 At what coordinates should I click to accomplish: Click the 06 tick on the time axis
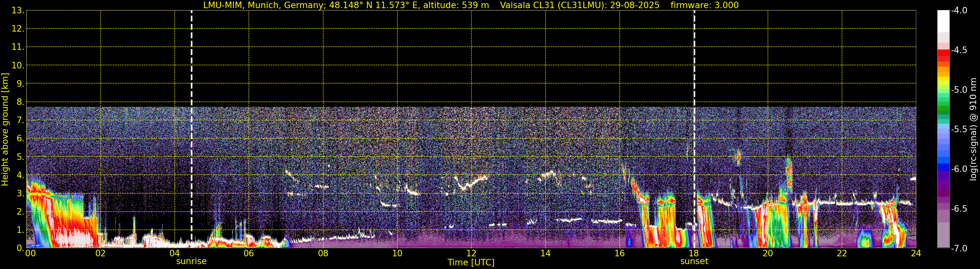(248, 254)
